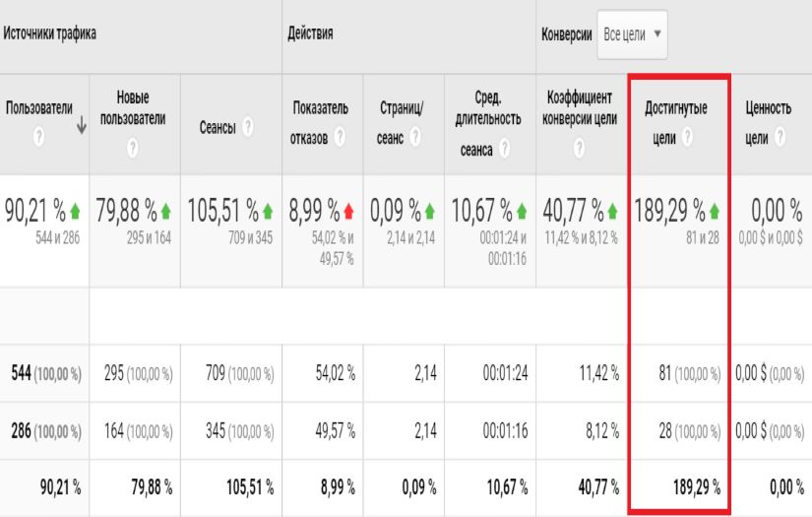
Task: Click the goals cell '81 (100,00 %)'
Action: (689, 373)
